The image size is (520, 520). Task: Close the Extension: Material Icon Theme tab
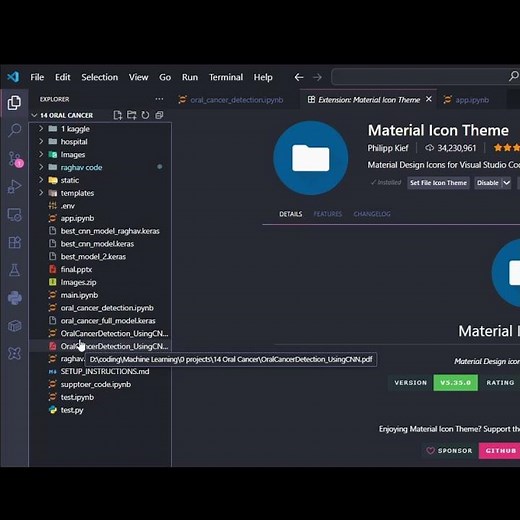429,99
